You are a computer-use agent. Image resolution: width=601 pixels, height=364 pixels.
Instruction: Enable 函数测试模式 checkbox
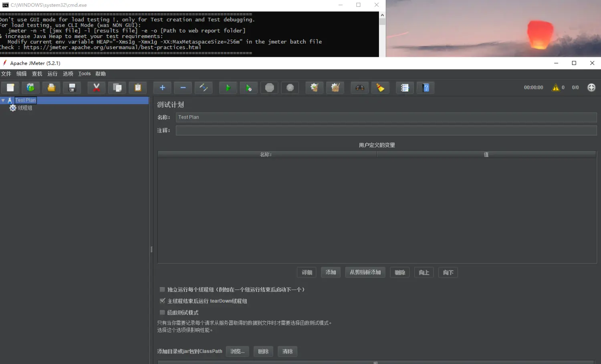[x=162, y=312]
